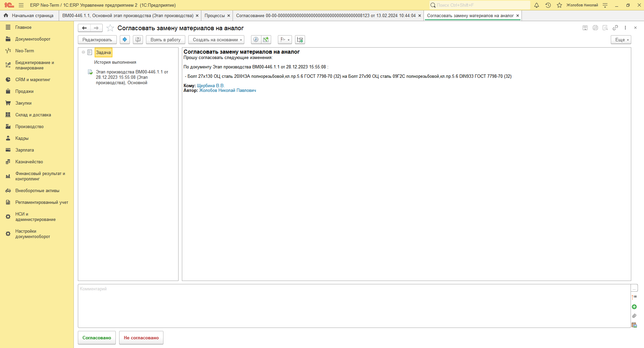Click Взять в работу button

pos(165,40)
